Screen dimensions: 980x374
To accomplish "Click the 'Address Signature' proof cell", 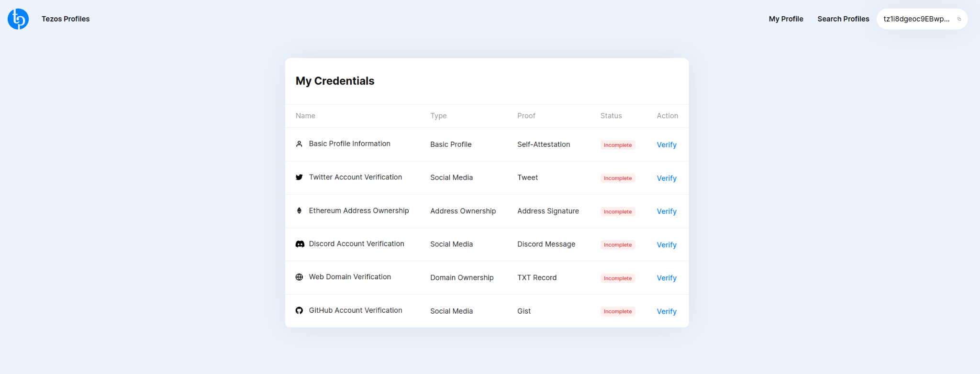I will 548,211.
